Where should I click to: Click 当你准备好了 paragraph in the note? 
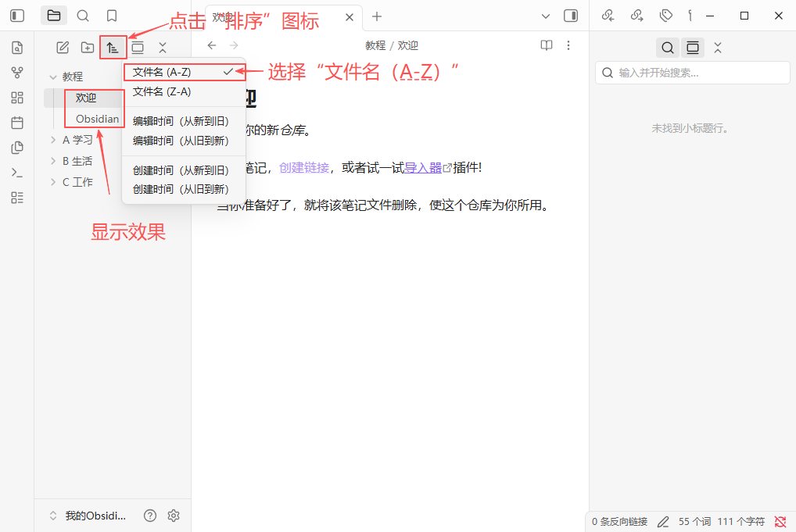tap(383, 205)
